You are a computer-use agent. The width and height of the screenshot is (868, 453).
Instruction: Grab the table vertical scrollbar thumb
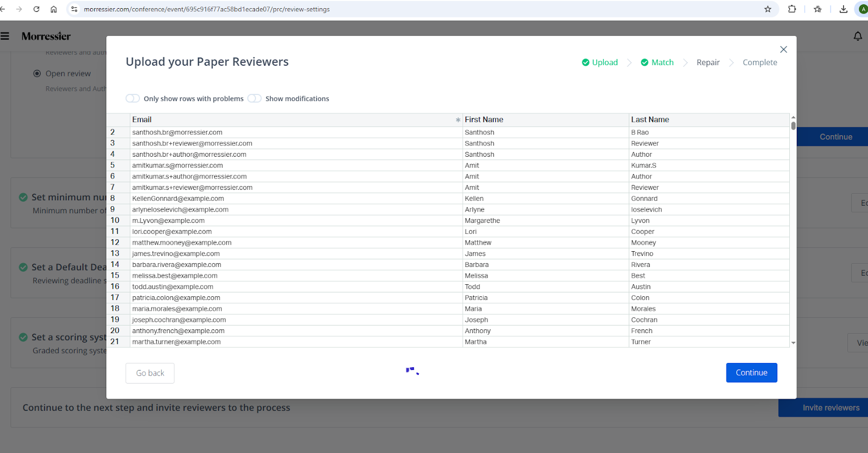[x=793, y=126]
